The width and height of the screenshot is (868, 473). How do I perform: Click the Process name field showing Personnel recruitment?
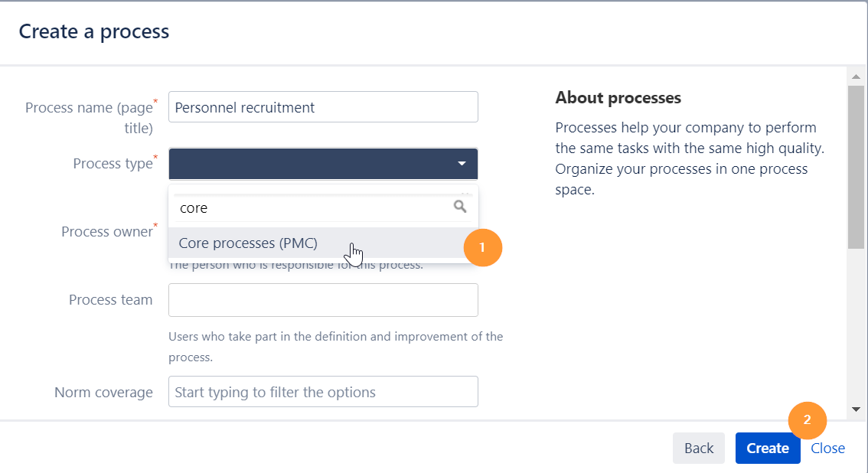(x=322, y=106)
